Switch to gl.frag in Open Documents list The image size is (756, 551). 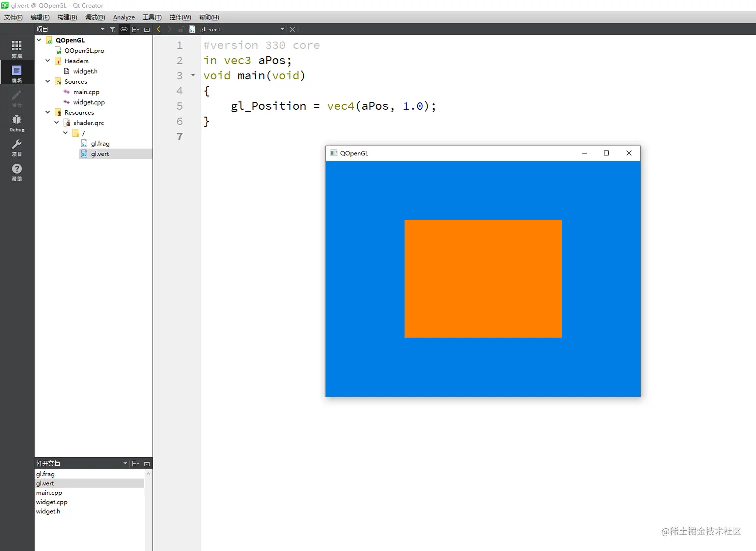click(x=45, y=474)
